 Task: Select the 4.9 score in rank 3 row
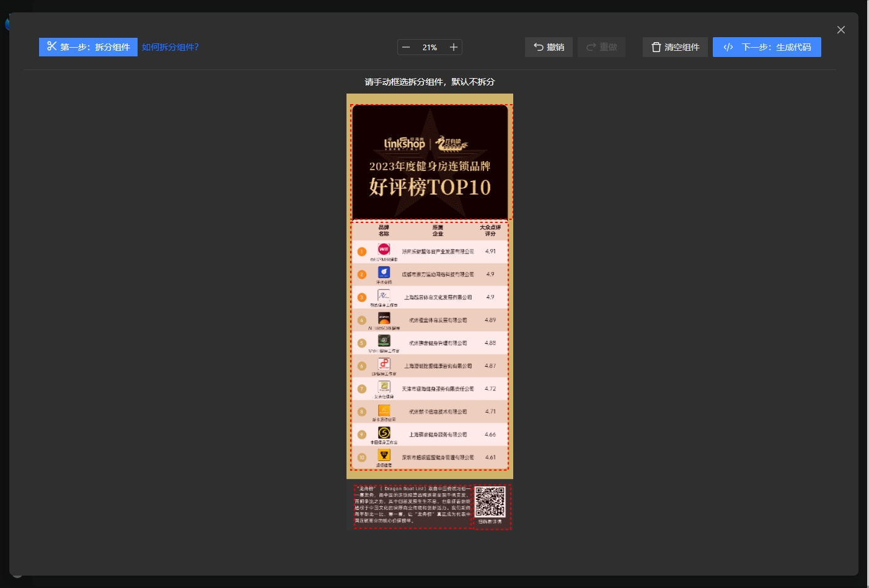(490, 297)
